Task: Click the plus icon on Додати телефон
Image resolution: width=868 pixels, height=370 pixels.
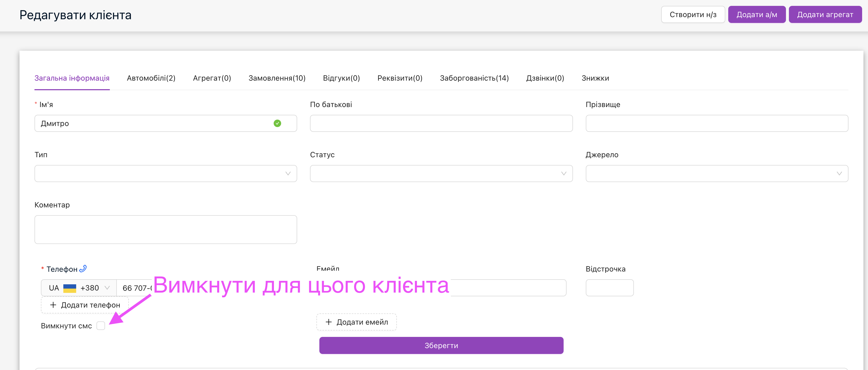Action: click(x=53, y=305)
